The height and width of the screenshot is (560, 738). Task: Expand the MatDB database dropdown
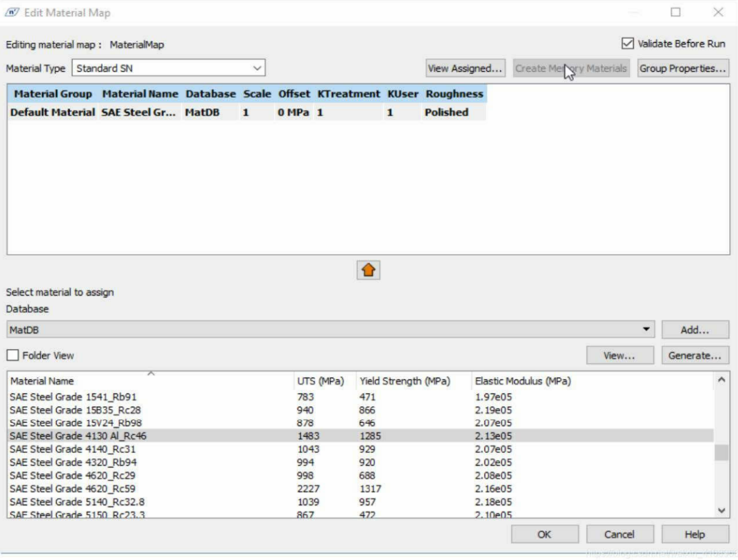coord(646,330)
